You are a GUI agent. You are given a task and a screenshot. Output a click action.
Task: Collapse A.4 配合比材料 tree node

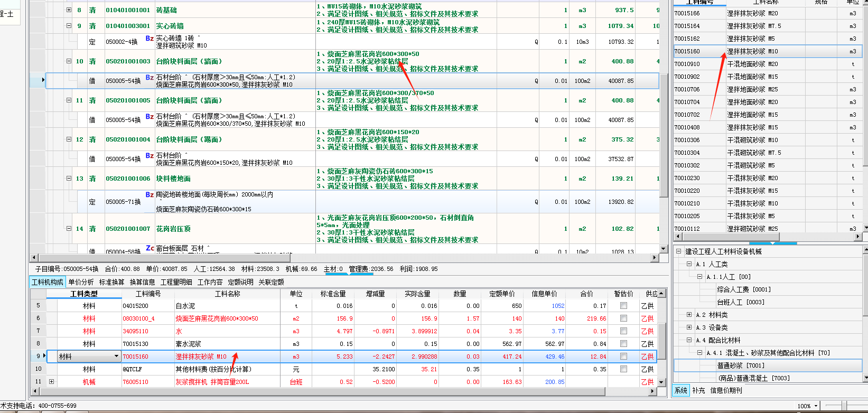689,340
